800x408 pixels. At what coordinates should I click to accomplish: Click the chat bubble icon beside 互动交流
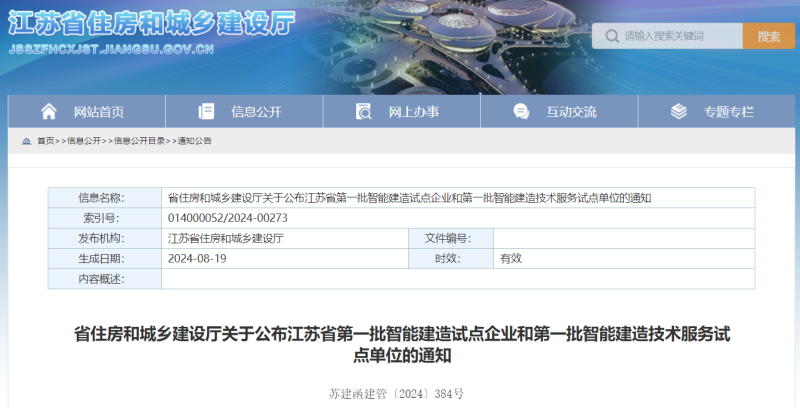coord(521,111)
